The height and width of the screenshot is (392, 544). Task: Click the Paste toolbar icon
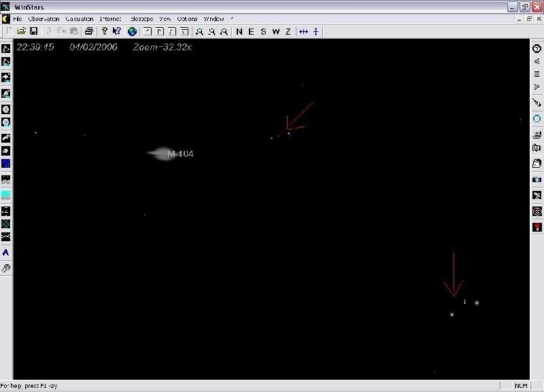tap(74, 31)
